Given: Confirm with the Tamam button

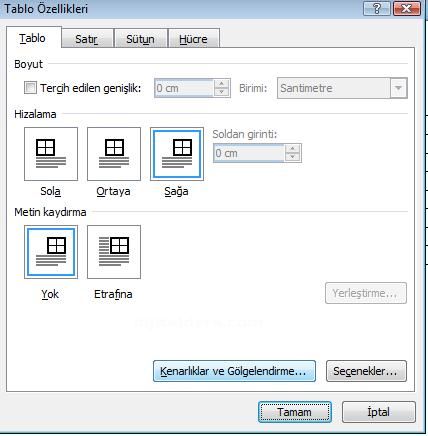Looking at the screenshot, I should (295, 412).
